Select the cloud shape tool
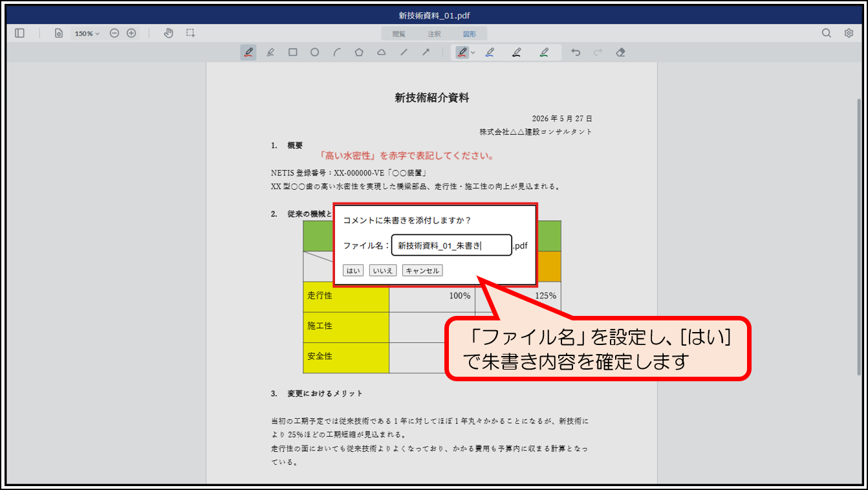868x490 pixels. [382, 52]
